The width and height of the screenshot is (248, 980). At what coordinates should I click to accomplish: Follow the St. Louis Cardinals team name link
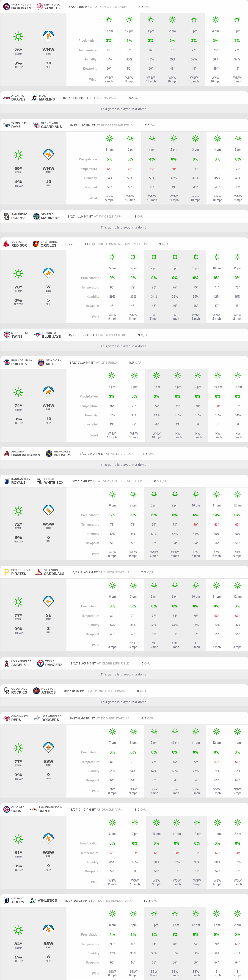(54, 572)
